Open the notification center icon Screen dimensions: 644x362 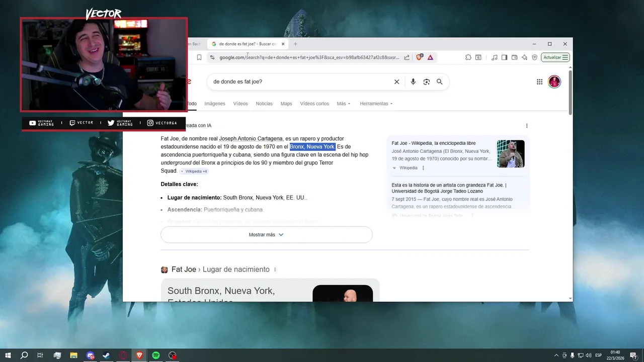[x=633, y=355]
